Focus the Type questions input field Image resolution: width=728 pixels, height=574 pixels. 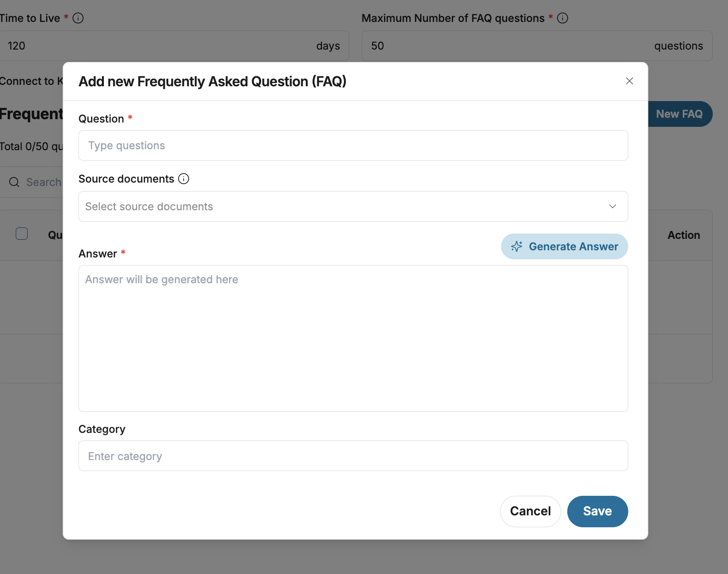point(353,145)
